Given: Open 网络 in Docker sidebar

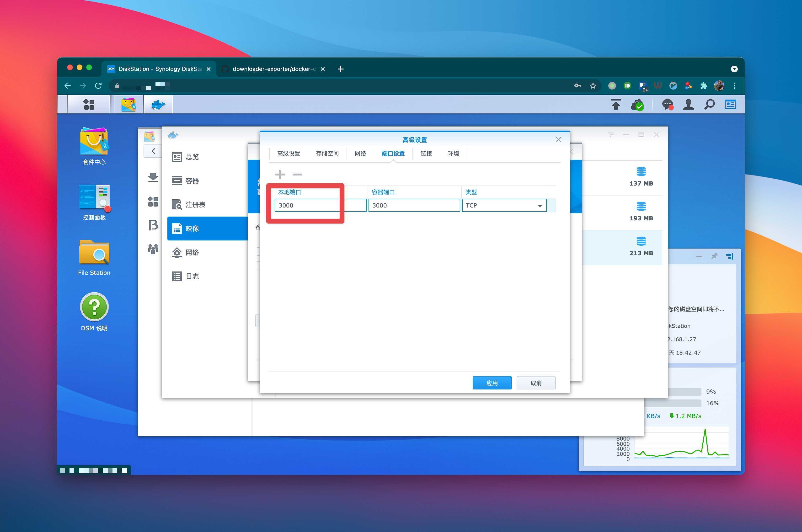Looking at the screenshot, I should point(207,252).
